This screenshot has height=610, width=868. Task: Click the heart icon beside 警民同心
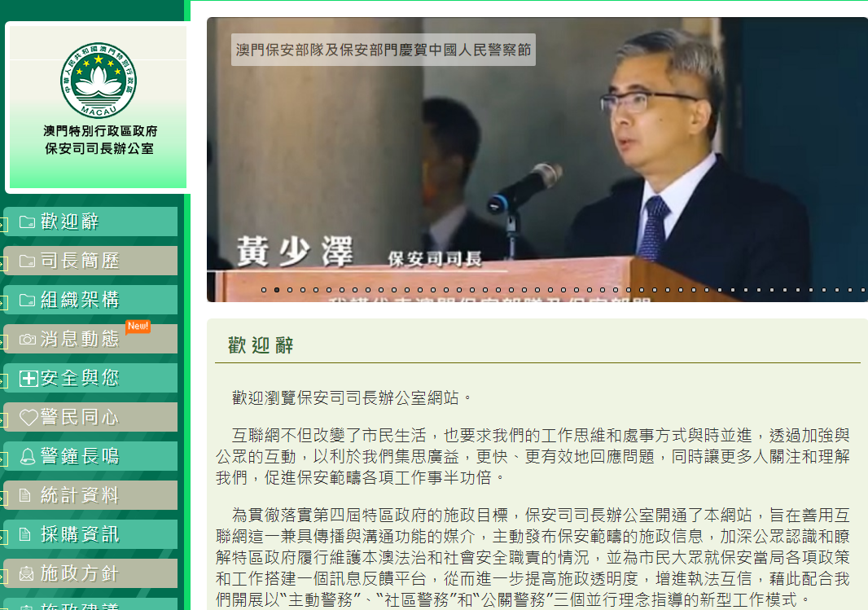(28, 418)
